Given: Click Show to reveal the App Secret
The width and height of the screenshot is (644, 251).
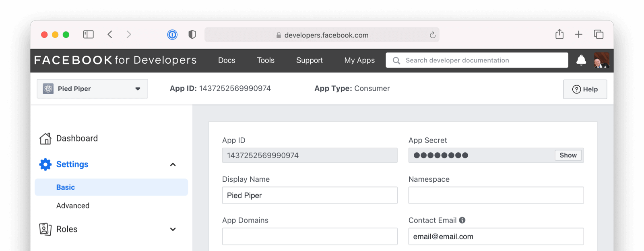Looking at the screenshot, I should pyautogui.click(x=568, y=155).
